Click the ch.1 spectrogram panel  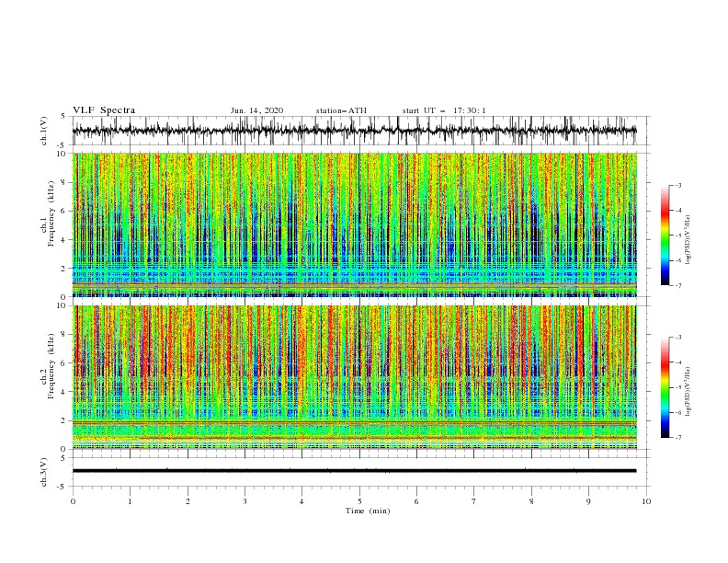[x=355, y=224]
